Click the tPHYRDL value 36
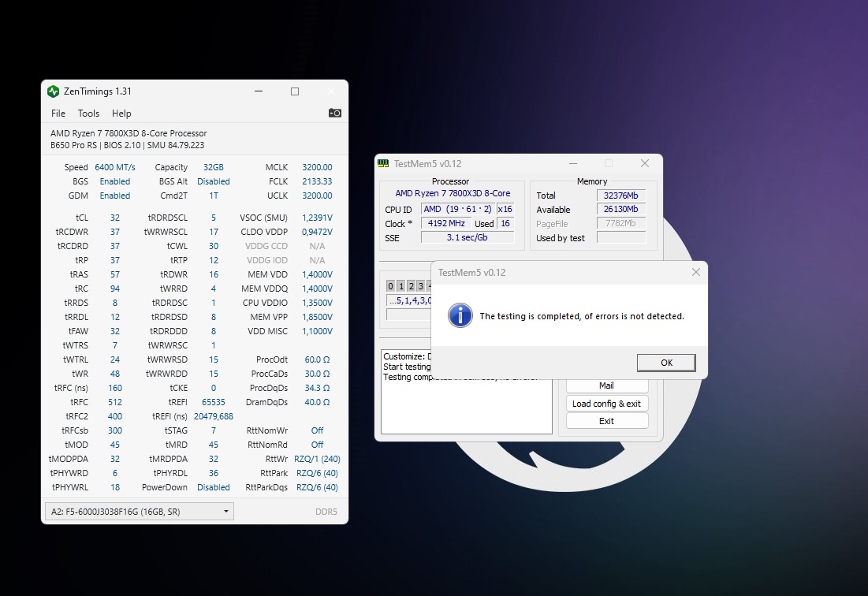868x596 pixels. [x=214, y=473]
